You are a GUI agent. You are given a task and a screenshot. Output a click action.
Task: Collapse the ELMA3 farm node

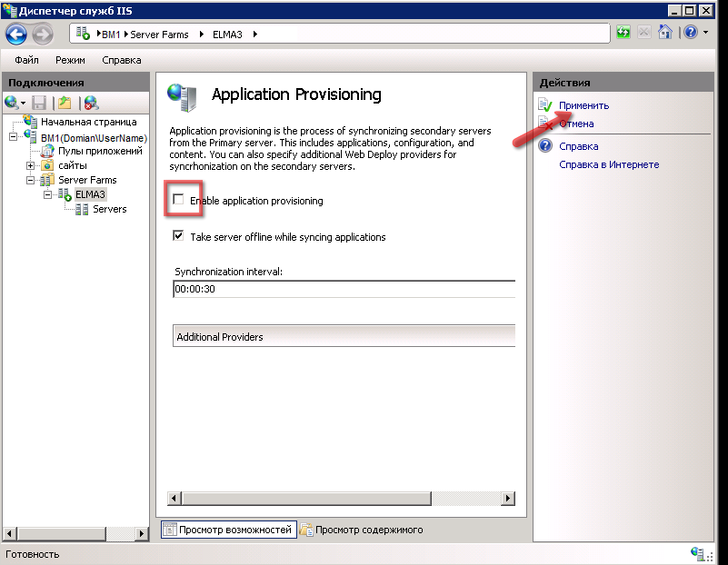(46, 194)
